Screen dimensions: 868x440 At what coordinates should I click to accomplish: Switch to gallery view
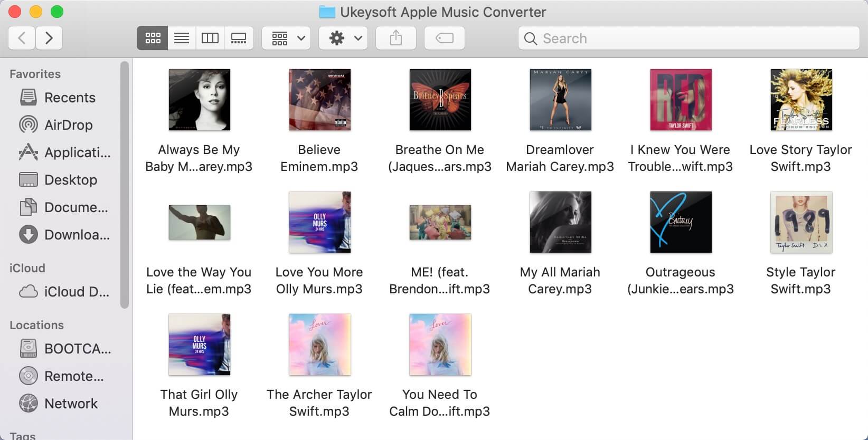239,38
